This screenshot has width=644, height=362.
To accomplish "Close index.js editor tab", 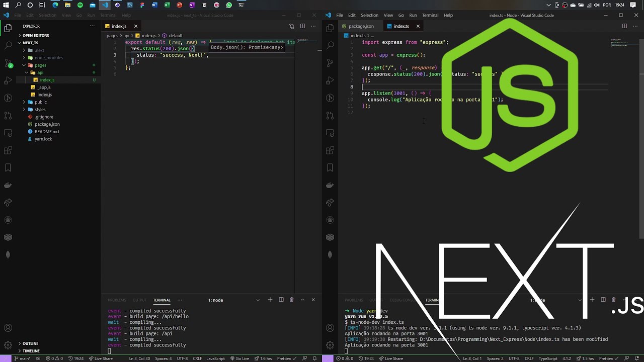I will click(135, 26).
